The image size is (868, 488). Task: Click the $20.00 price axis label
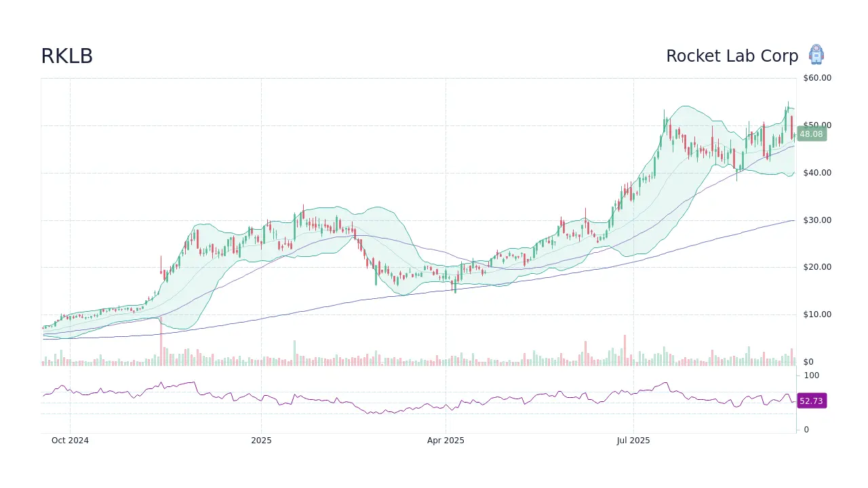pyautogui.click(x=817, y=267)
